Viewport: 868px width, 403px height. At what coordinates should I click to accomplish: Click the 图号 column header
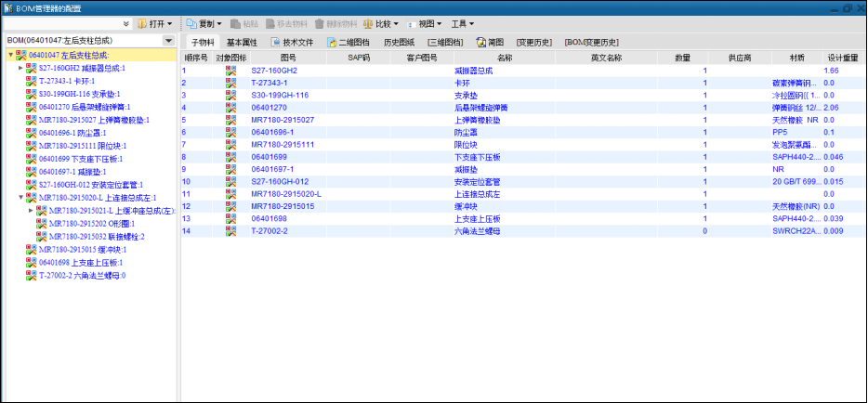coord(288,58)
